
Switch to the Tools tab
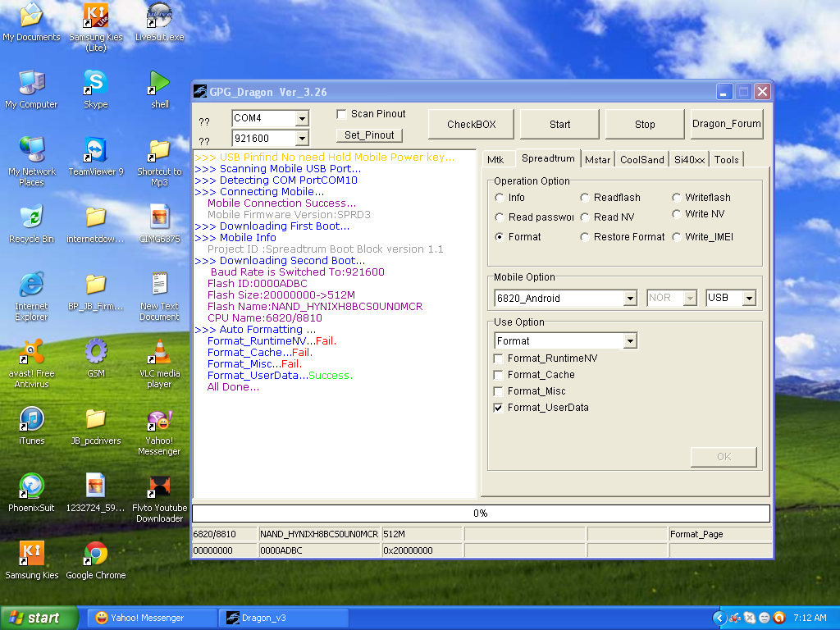point(726,160)
